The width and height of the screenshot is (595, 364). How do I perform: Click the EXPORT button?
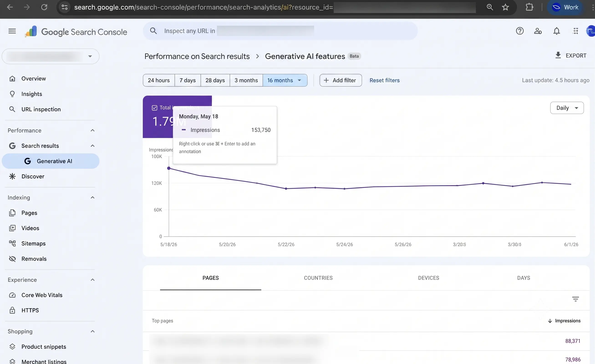click(571, 56)
